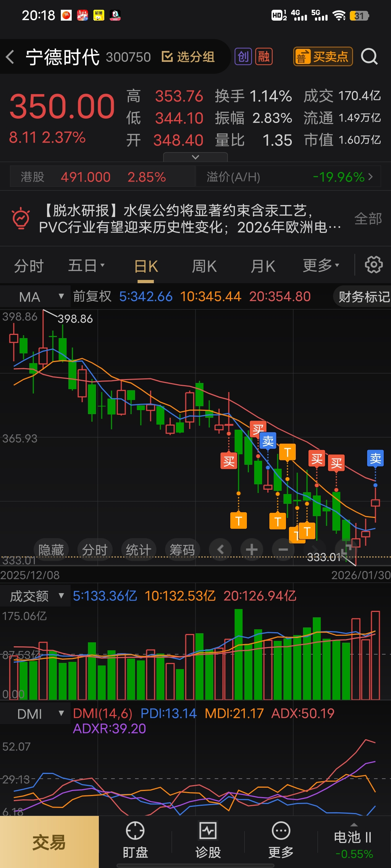The image size is (391, 868).
Task: Open 成交额 indicator dropdown
Action: [x=35, y=596]
